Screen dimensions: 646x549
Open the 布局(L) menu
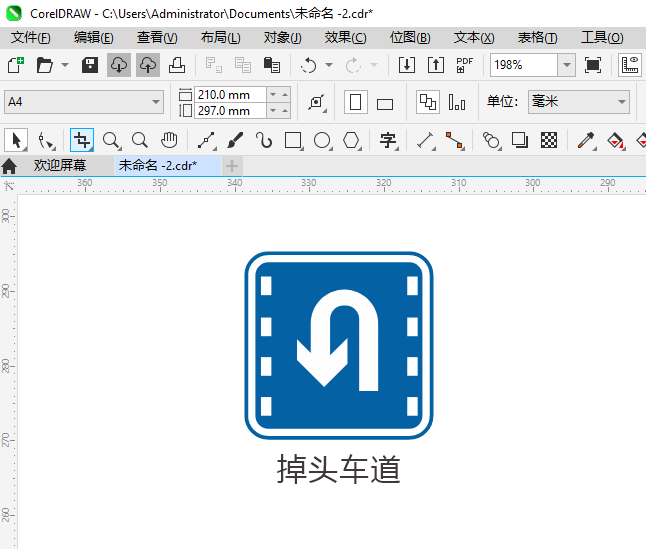pos(220,37)
